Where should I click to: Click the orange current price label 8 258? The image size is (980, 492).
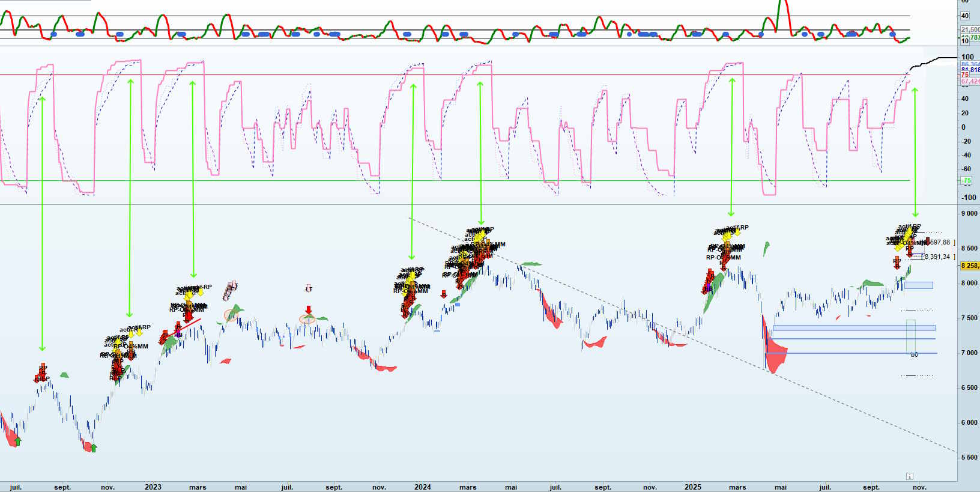[970, 266]
